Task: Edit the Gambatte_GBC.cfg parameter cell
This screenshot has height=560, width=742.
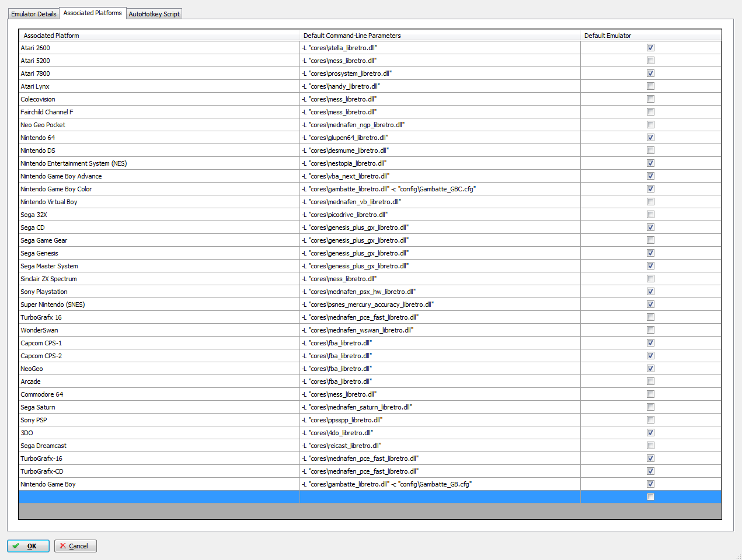Action: (x=440, y=189)
